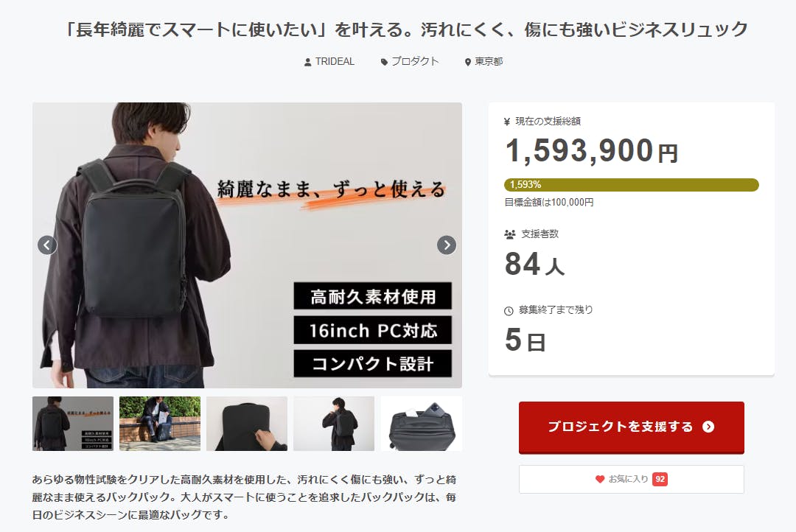The height and width of the screenshot is (532, 796).
Task: Open the TRIDEAL owner profile link
Action: tap(335, 61)
